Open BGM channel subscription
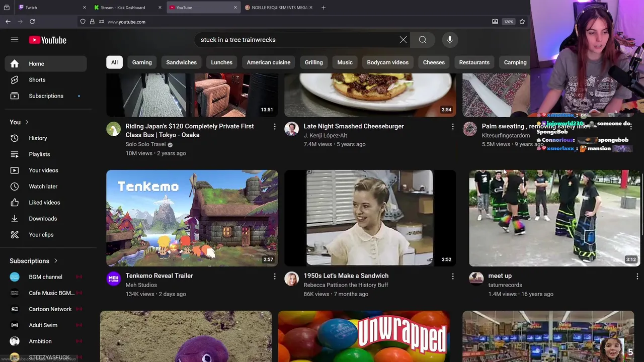Viewport: 644px width, 362px height. pyautogui.click(x=46, y=277)
